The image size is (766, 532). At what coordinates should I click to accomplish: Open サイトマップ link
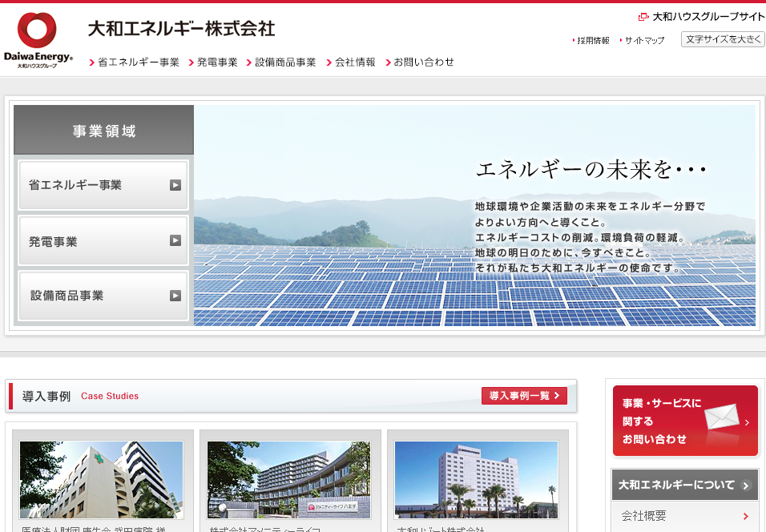pos(644,41)
